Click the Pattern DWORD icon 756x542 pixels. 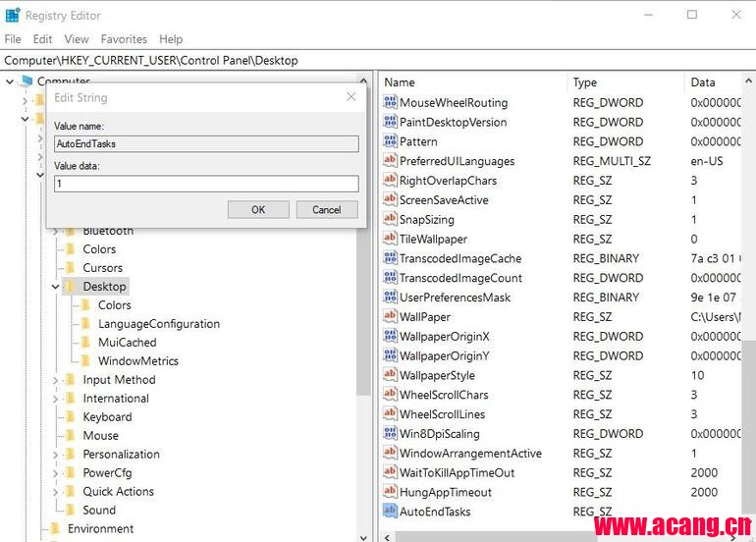point(390,141)
